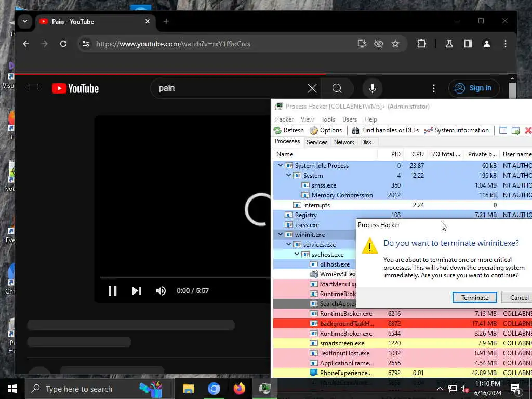Sort processes by CPU column header
This screenshot has width=532, height=399.
[415, 154]
